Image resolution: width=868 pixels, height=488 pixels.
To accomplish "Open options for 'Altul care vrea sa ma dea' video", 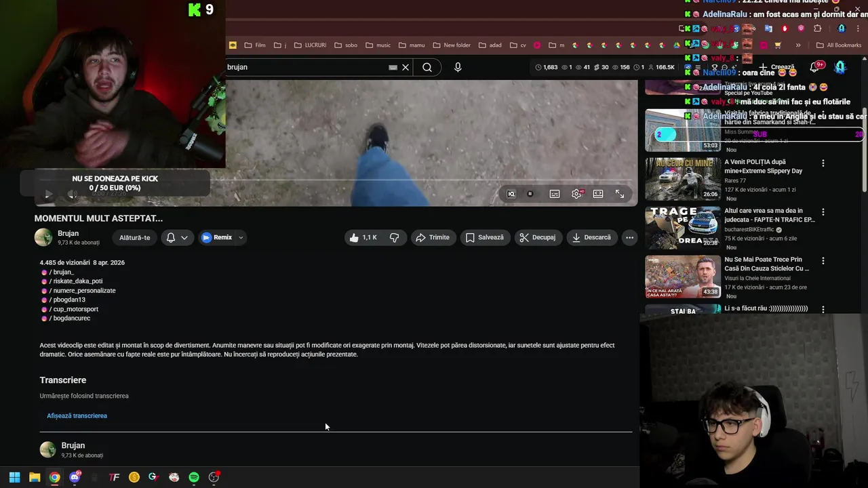I will (823, 212).
